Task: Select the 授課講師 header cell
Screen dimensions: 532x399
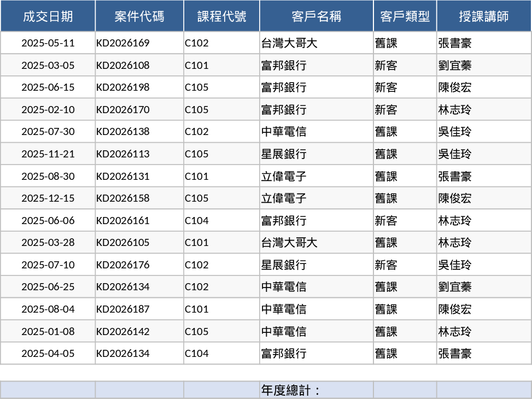Action: point(483,16)
